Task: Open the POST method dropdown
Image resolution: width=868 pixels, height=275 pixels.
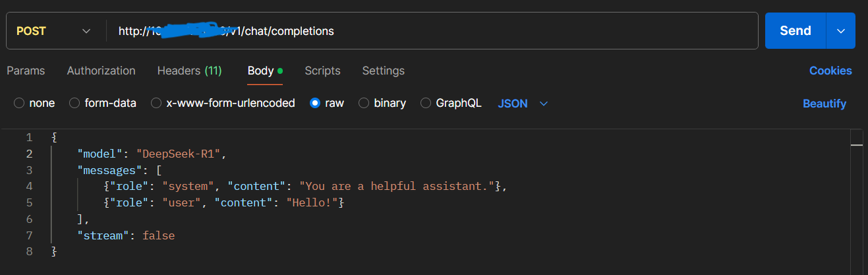Action: pyautogui.click(x=54, y=31)
